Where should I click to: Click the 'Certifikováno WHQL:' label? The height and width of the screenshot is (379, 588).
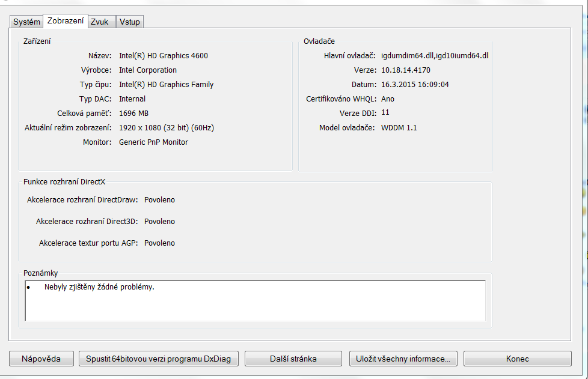[341, 99]
